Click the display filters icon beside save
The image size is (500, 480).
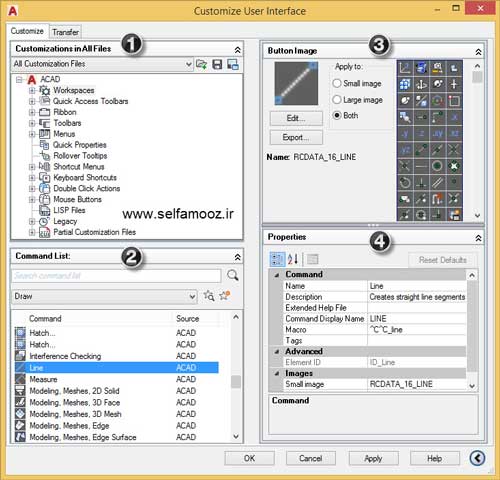233,64
